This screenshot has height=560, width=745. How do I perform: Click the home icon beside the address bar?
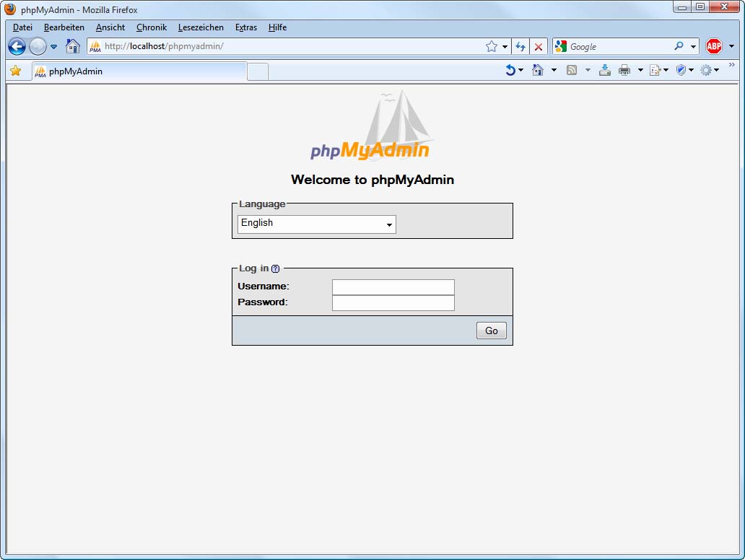pyautogui.click(x=73, y=46)
